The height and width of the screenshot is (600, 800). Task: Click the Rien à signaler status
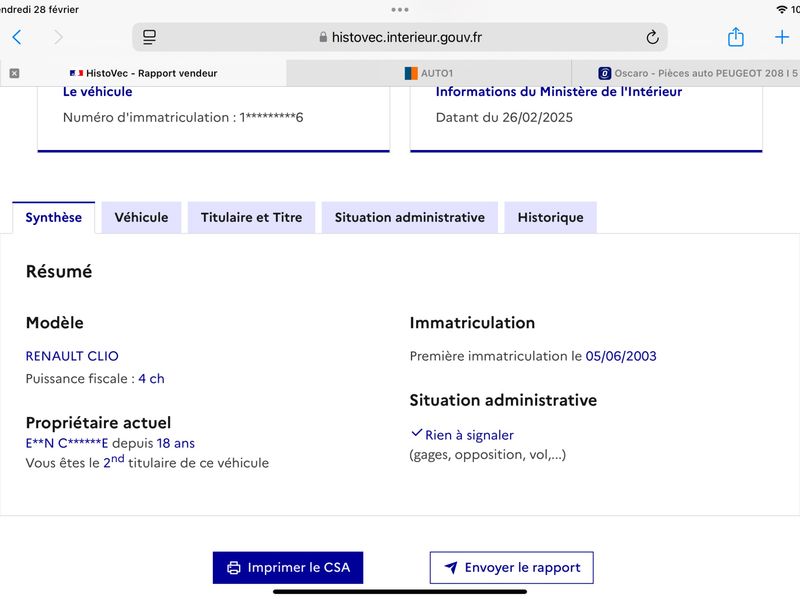point(469,435)
